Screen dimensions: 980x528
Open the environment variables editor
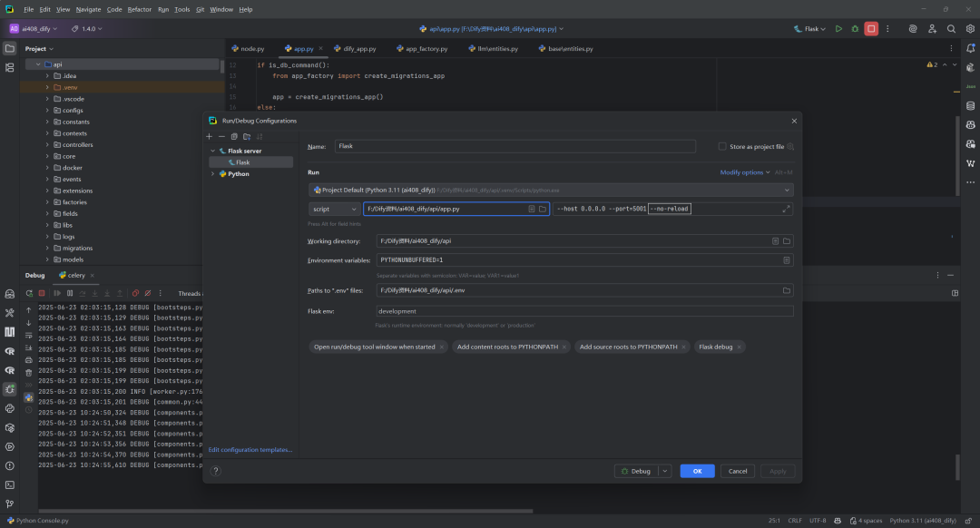(x=787, y=260)
